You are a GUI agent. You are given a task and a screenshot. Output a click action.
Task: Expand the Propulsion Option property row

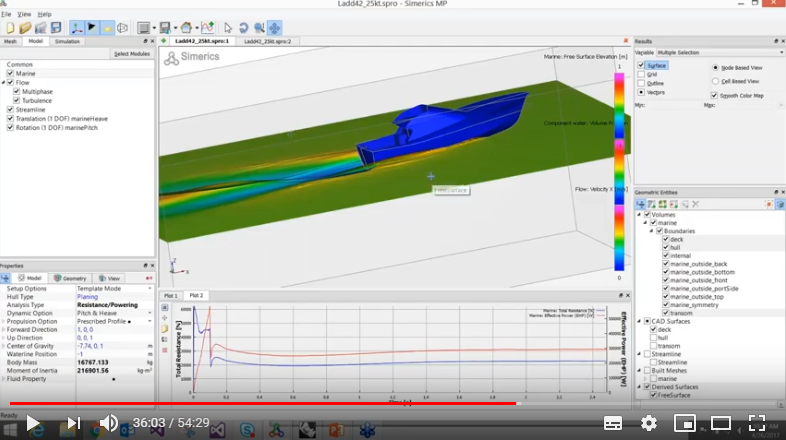(4, 321)
